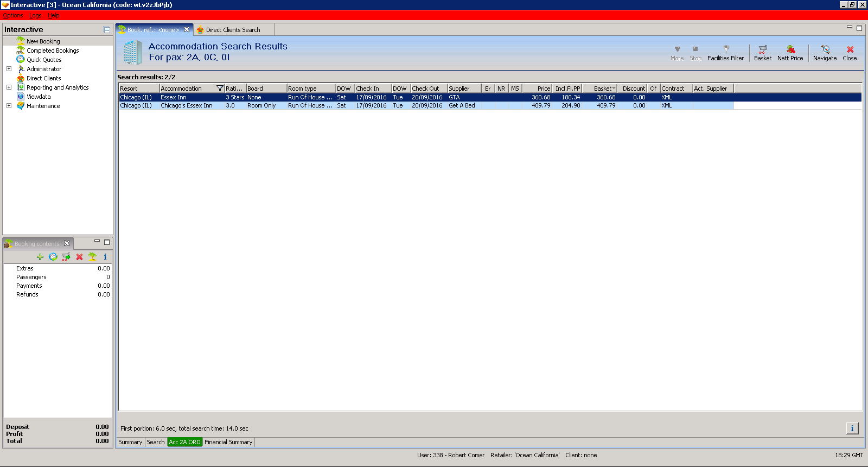Expand the Reporting and Analytics node
The image size is (868, 467).
[9, 87]
